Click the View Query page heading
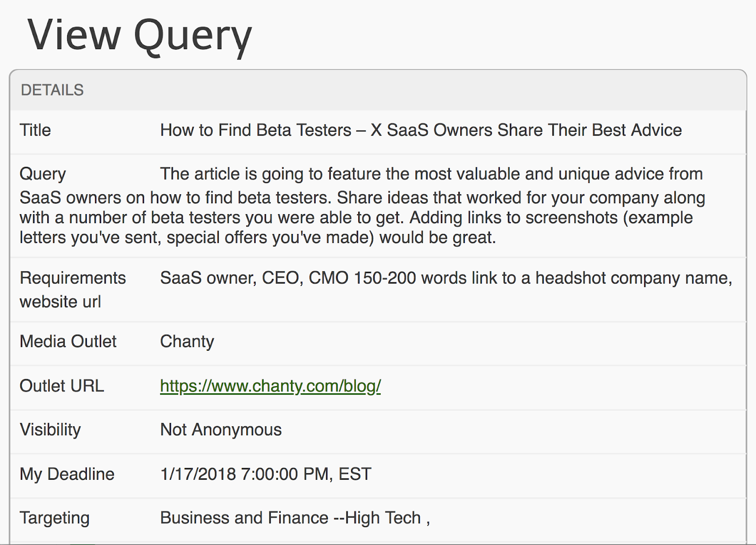This screenshot has height=545, width=756. 140,35
